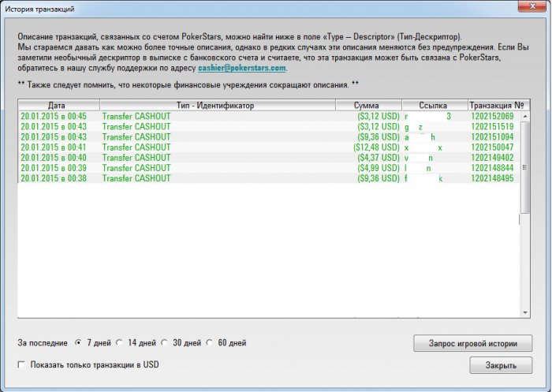Screen dimensions: 552x392
Task: Click the date 20.01.2015 в 00:41
Action: tap(54, 147)
